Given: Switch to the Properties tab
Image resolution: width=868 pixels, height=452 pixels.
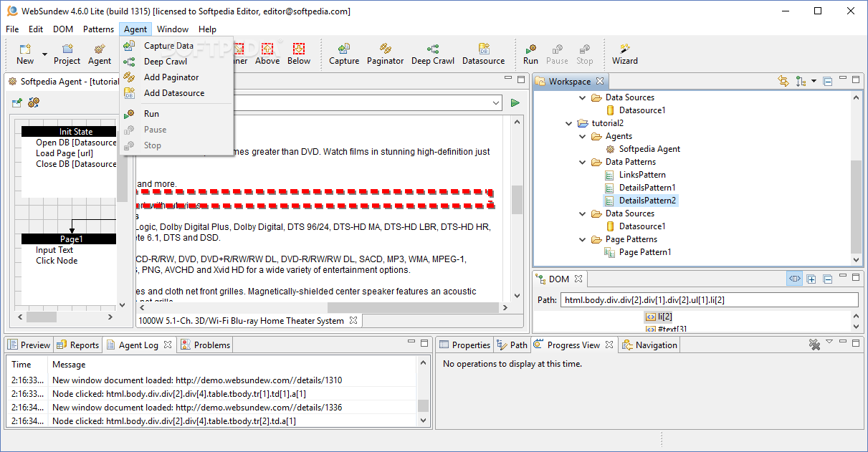Looking at the screenshot, I should pyautogui.click(x=464, y=345).
